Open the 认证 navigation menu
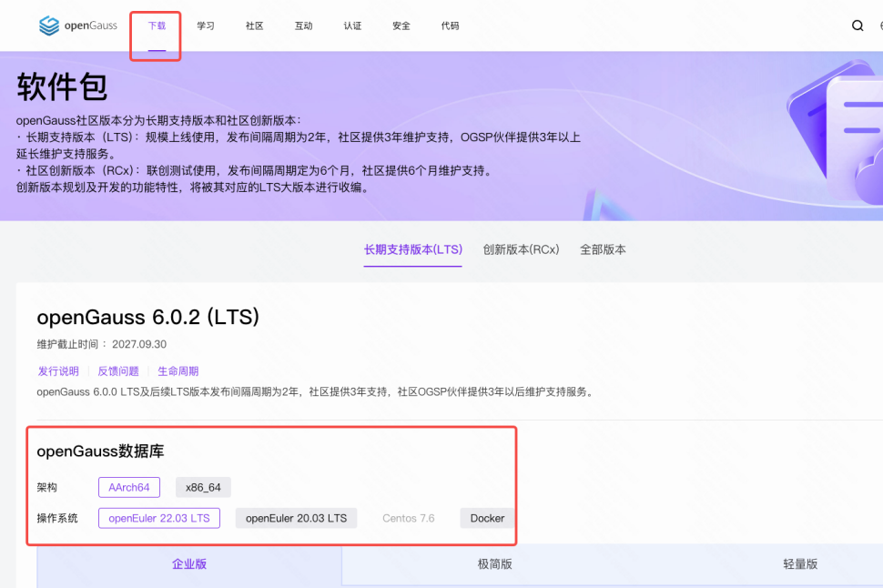The height and width of the screenshot is (588, 883). (x=352, y=25)
